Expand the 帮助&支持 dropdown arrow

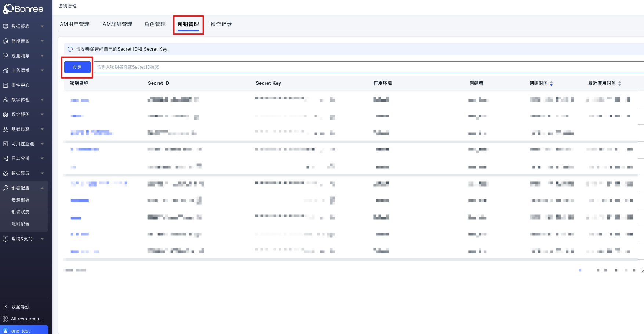tap(42, 239)
